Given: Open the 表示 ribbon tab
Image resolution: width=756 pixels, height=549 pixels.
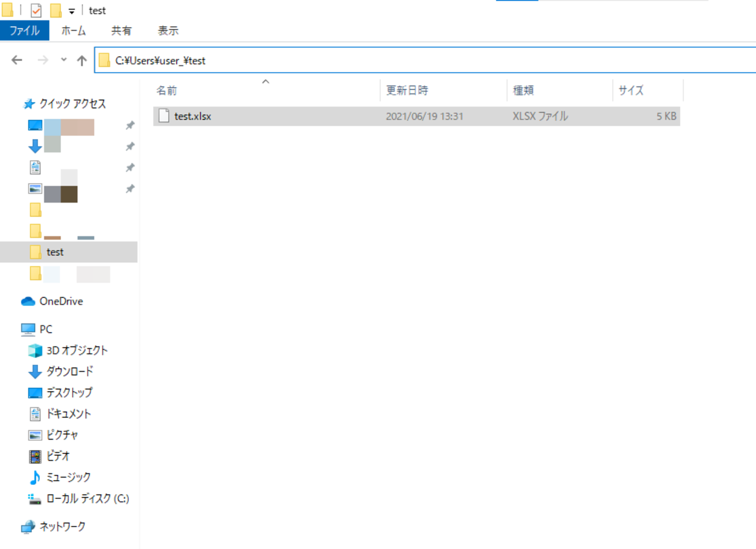Looking at the screenshot, I should point(168,31).
